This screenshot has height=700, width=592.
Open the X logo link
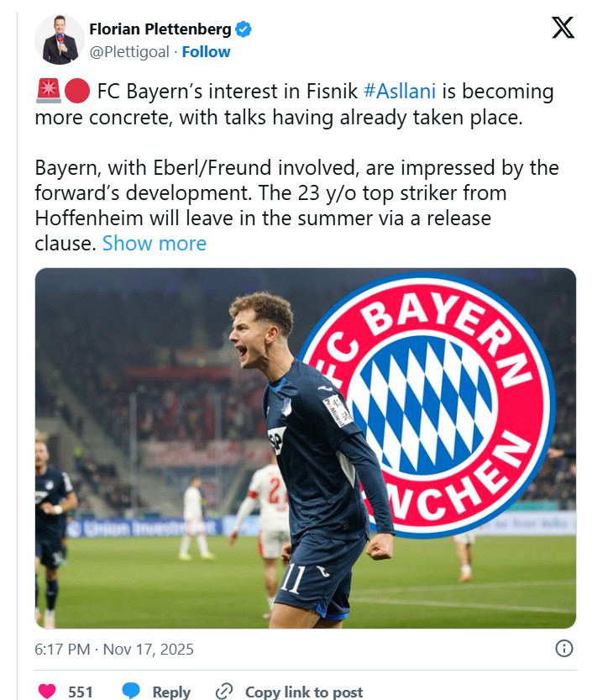(563, 28)
